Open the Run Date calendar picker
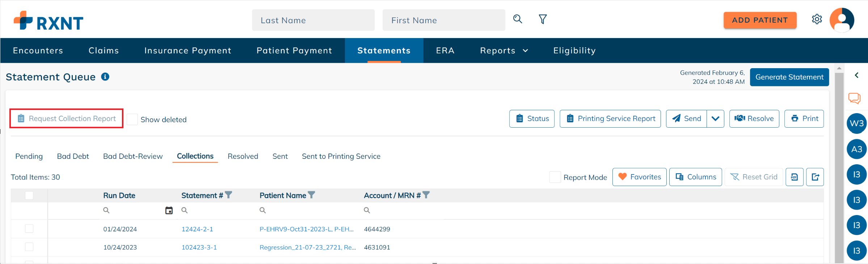The height and width of the screenshot is (264, 868). pos(169,210)
